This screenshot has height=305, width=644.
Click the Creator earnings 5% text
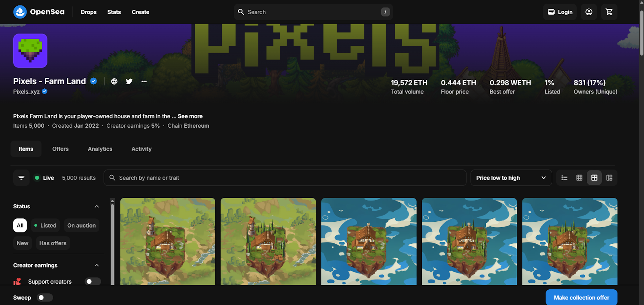point(133,126)
